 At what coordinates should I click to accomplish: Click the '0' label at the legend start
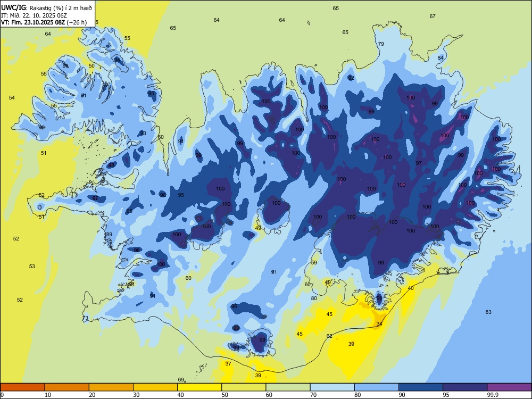(x=2, y=395)
